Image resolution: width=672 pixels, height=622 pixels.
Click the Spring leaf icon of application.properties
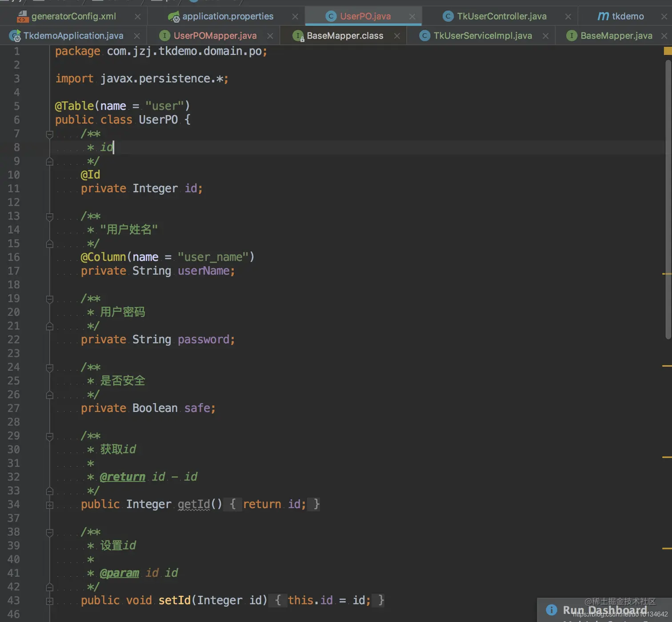[x=174, y=17]
